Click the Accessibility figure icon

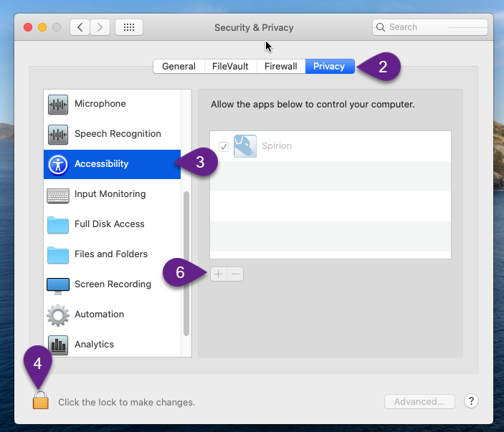point(58,165)
